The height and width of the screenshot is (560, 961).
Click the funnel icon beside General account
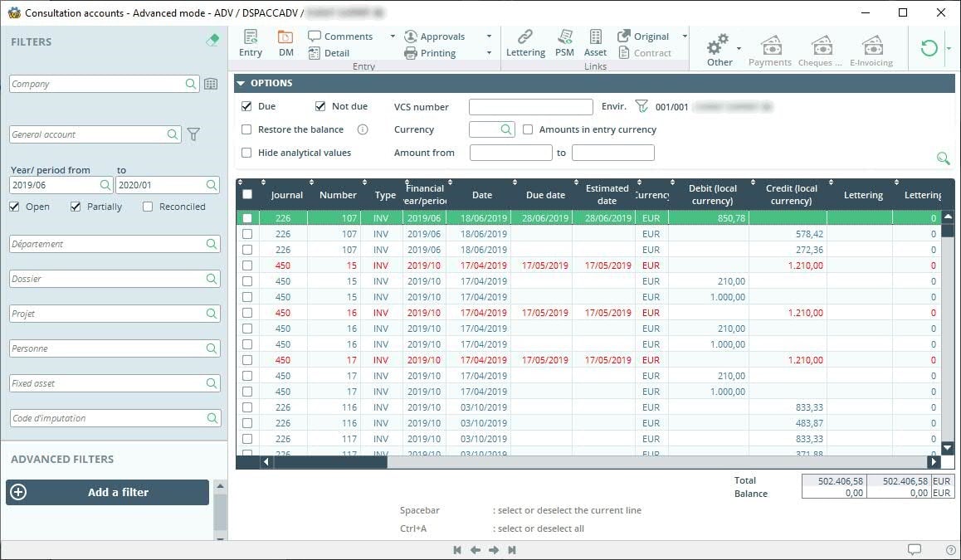193,134
